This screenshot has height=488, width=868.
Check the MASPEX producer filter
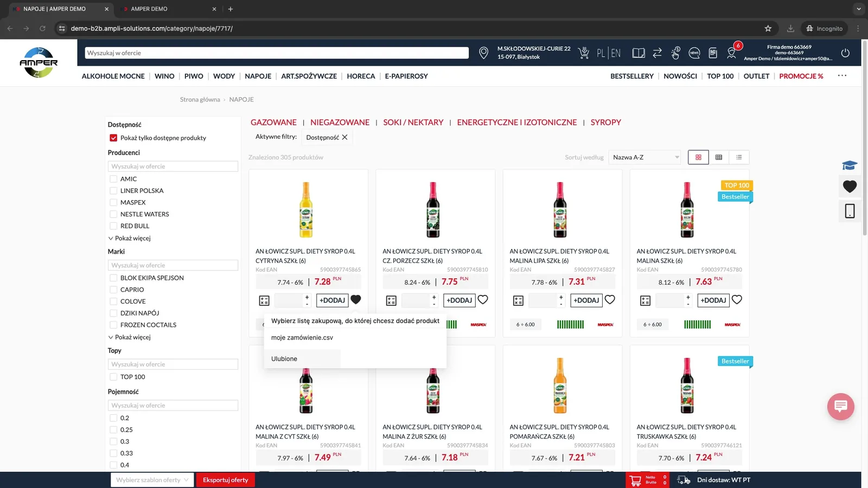[113, 202]
